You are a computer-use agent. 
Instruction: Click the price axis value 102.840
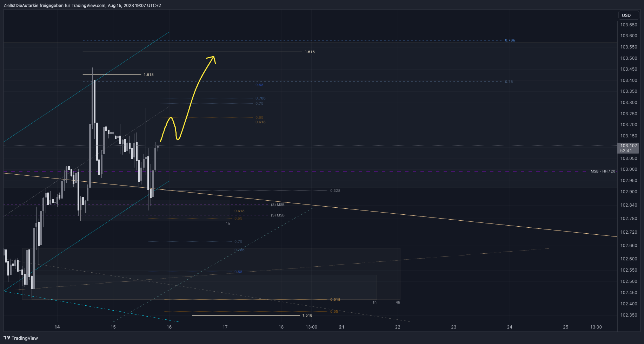pos(629,205)
